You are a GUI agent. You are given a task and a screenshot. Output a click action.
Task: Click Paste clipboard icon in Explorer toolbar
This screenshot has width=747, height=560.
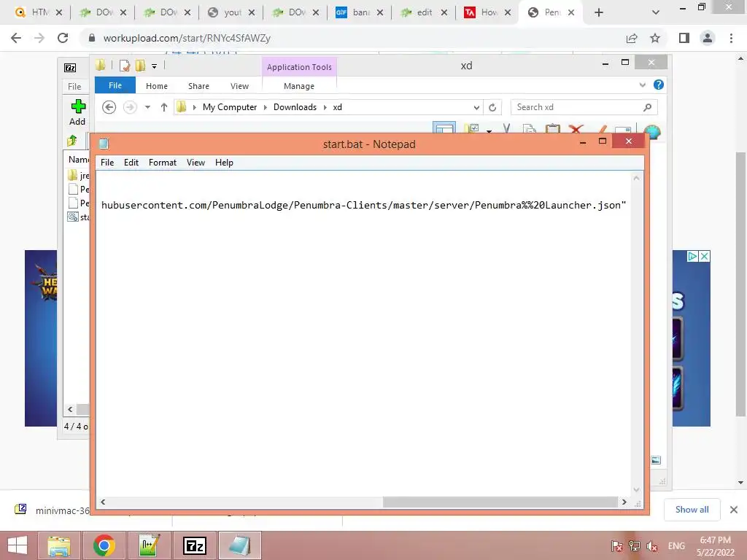[x=553, y=128]
